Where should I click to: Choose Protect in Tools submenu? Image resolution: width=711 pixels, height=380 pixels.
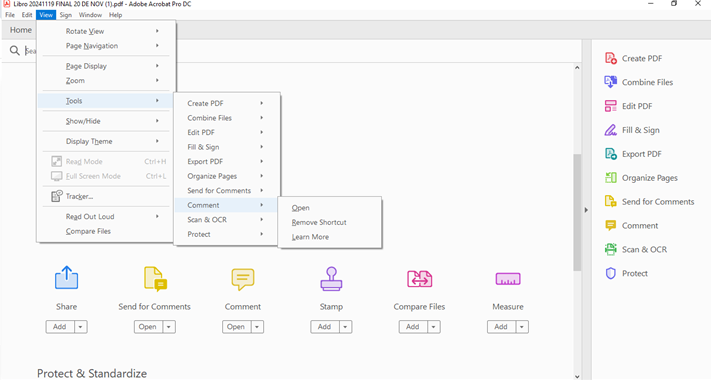(x=227, y=234)
